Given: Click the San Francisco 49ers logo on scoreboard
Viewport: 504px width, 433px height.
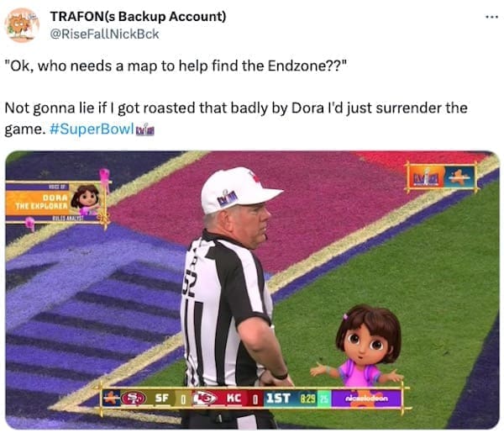Looking at the screenshot, I should click(x=134, y=399).
